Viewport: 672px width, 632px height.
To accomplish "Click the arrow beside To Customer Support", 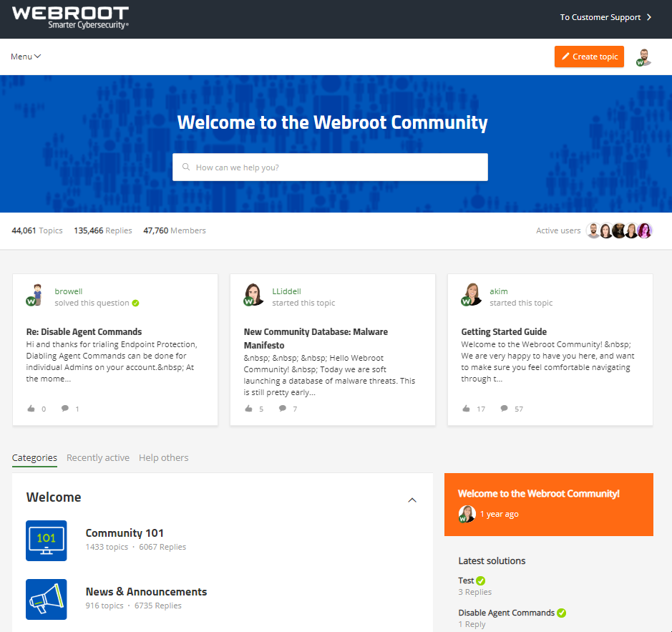I will point(649,17).
